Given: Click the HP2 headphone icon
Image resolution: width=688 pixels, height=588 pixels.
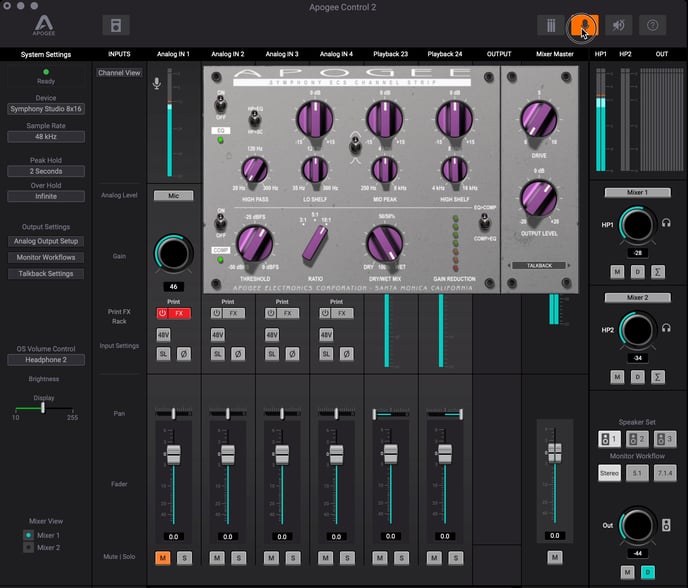Looking at the screenshot, I should 666,328.
